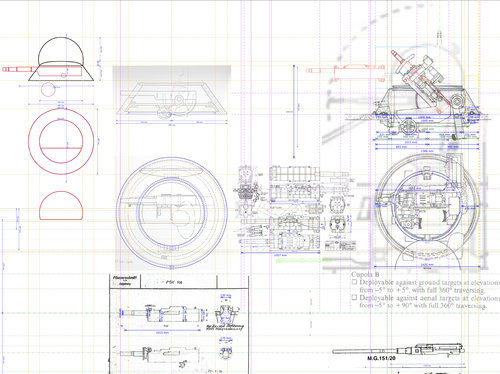Select the small red circle below turret
Image resolution: width=500 pixels, height=374 pixels.
tap(48, 89)
